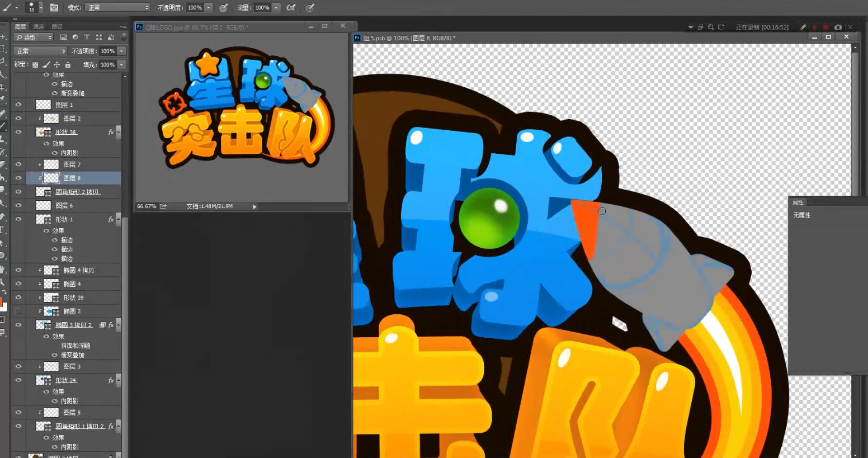Collapse effects of 形状 38 layer

[x=118, y=133]
